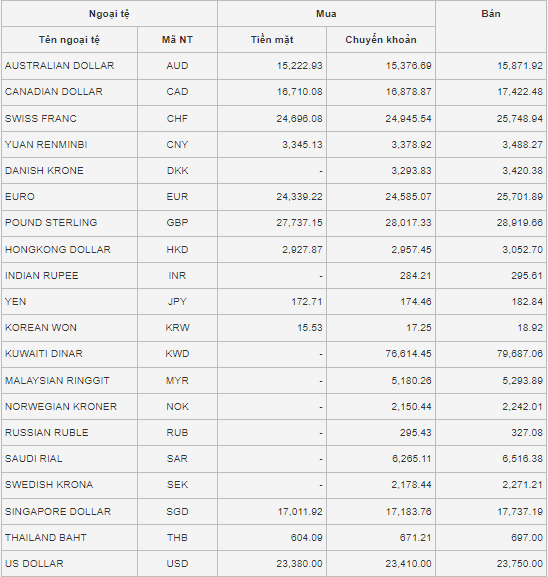Click the JPY transfer rate 174.46
Viewport: 548px width, 577px height.
click(x=416, y=302)
